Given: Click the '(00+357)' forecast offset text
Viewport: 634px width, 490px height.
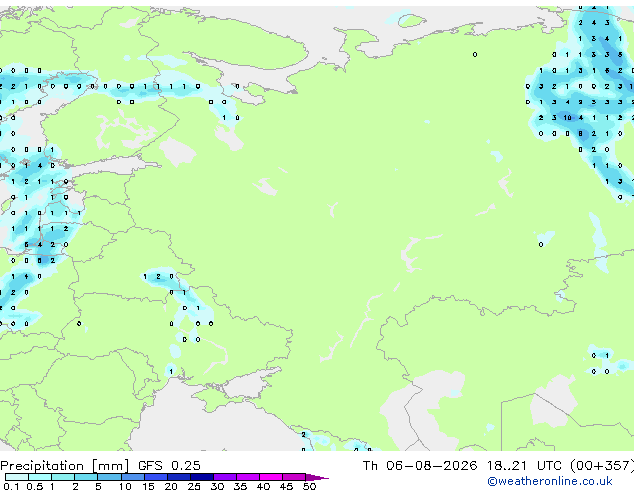Looking at the screenshot, I should [x=602, y=465].
